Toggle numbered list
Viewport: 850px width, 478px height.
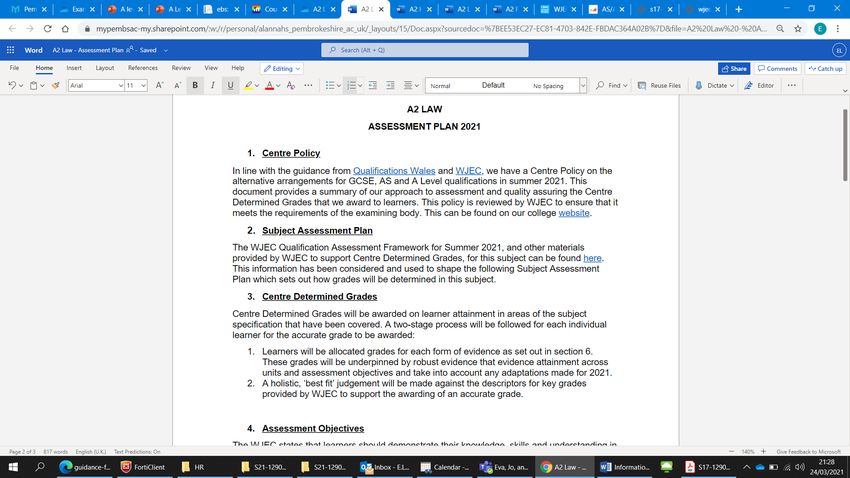click(351, 86)
